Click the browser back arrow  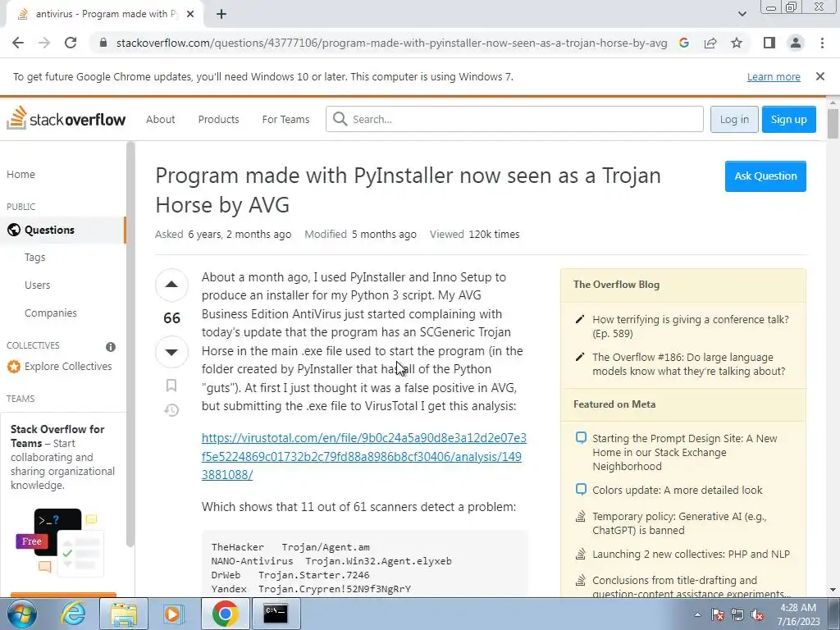[18, 43]
